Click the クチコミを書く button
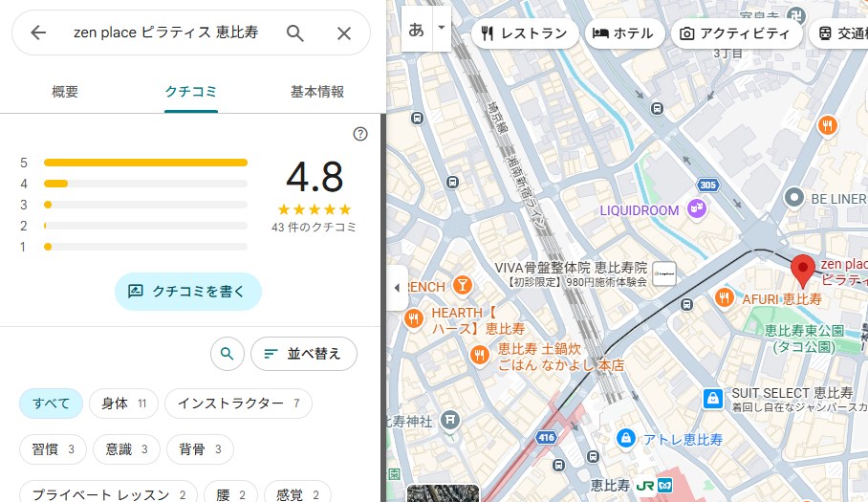The image size is (868, 502). pyautogui.click(x=187, y=292)
